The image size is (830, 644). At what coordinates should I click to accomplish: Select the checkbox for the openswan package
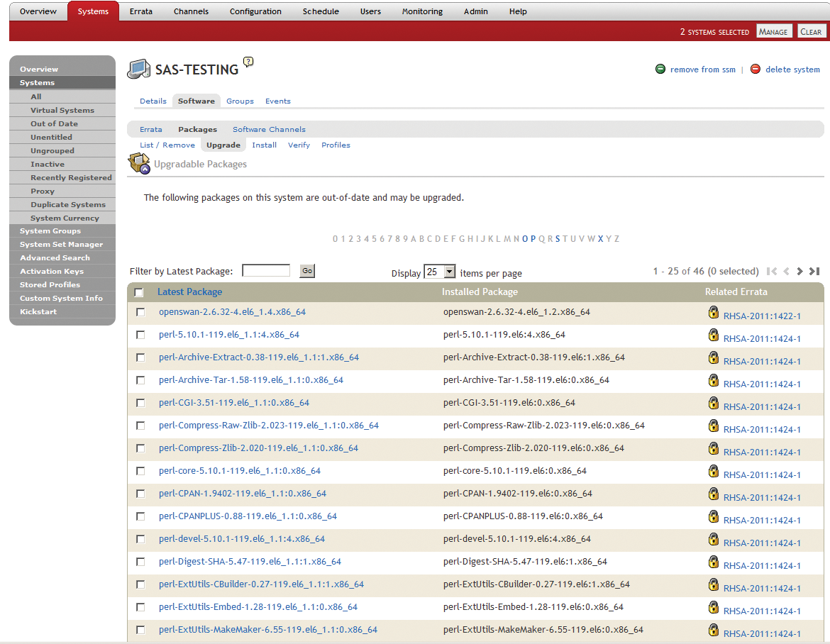pyautogui.click(x=140, y=312)
